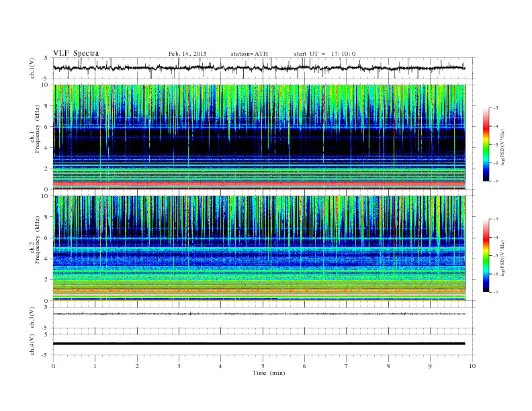Click the ch.2 colorbar 'log(PSD)(V²/Hz)' label
532x411 pixels.
(x=503, y=258)
